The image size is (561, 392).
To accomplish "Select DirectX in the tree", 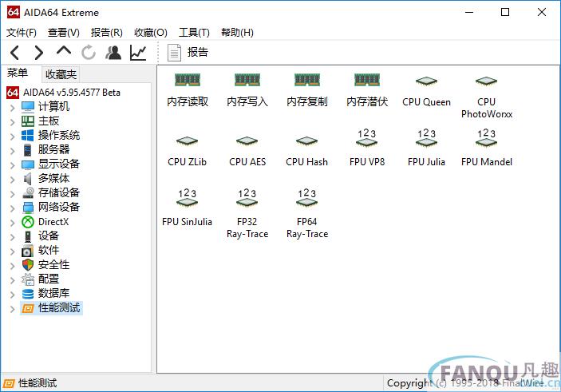I will (x=53, y=222).
